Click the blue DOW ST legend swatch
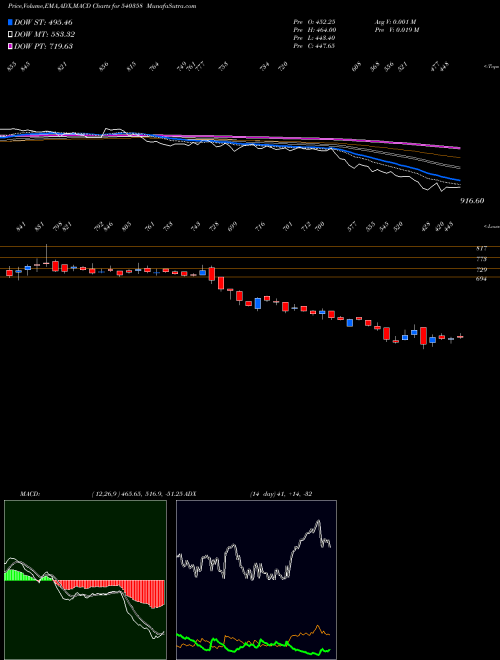Viewport: 500px width, 660px height. (x=11, y=22)
